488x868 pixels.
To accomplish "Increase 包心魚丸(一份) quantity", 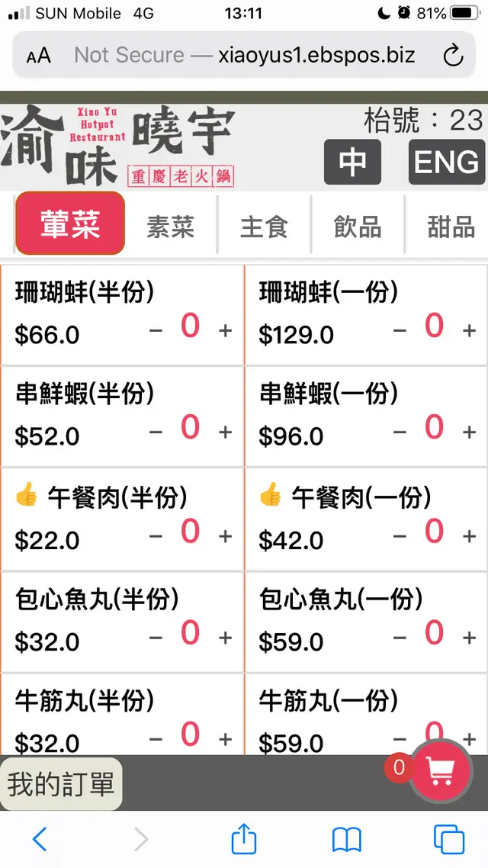I will (x=470, y=638).
